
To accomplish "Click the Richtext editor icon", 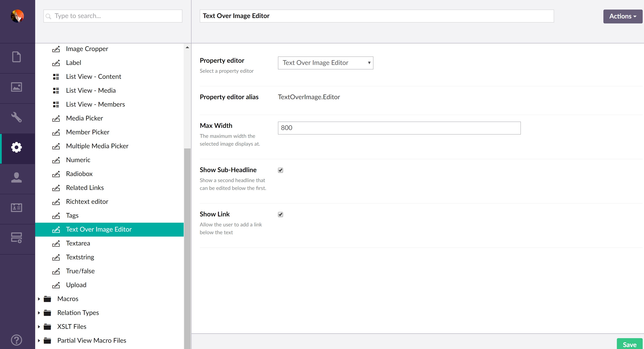I will tap(56, 202).
